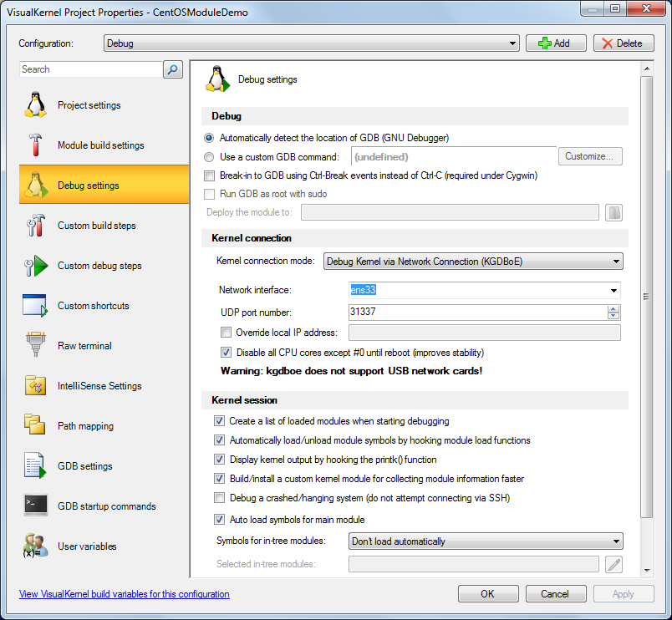Click the Override local IP address field
Viewport: 672px width, 620px height.
[x=485, y=333]
